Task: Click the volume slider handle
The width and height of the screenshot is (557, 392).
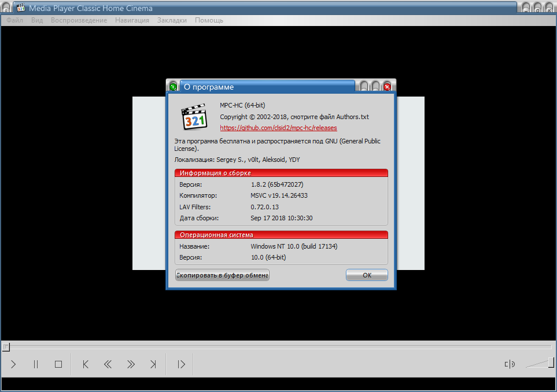Action: tap(551, 363)
